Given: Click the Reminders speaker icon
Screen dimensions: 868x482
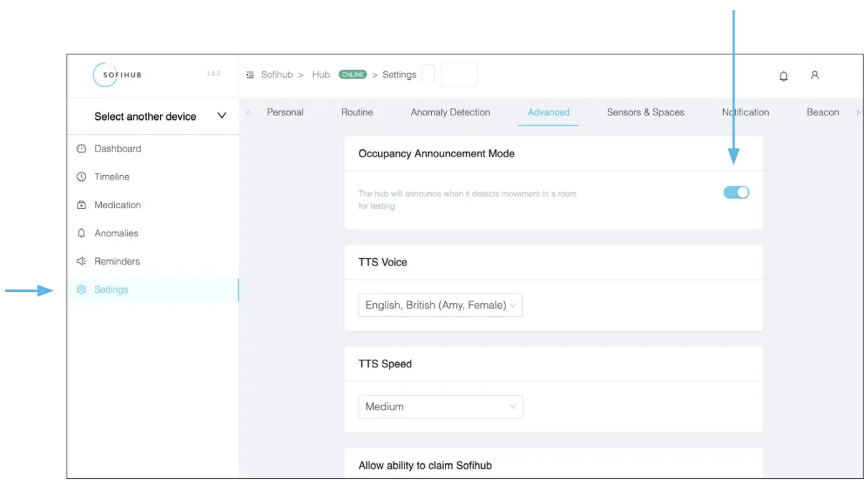Looking at the screenshot, I should [x=81, y=261].
